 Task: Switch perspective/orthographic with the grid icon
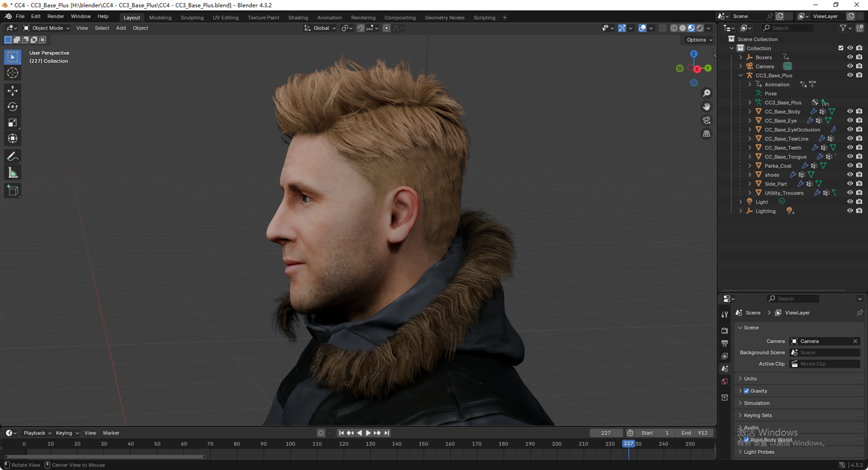tap(707, 134)
